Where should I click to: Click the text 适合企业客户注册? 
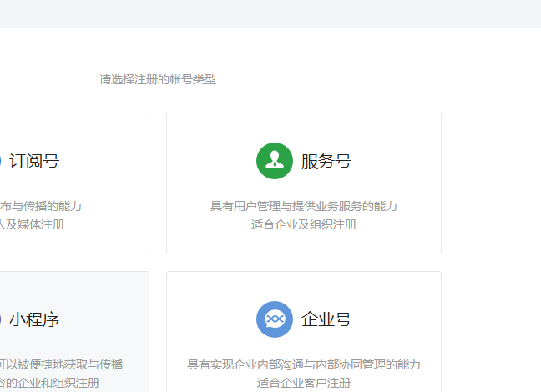tap(304, 383)
